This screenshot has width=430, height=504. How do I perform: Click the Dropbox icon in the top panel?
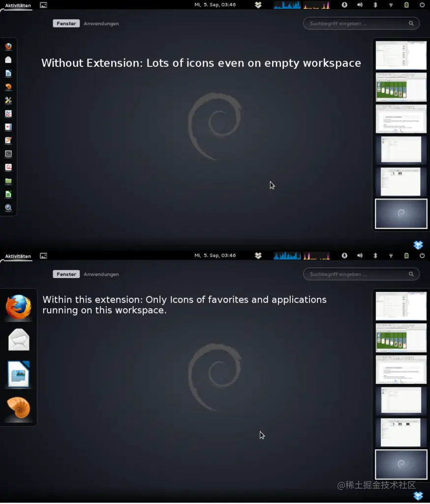(x=258, y=5)
